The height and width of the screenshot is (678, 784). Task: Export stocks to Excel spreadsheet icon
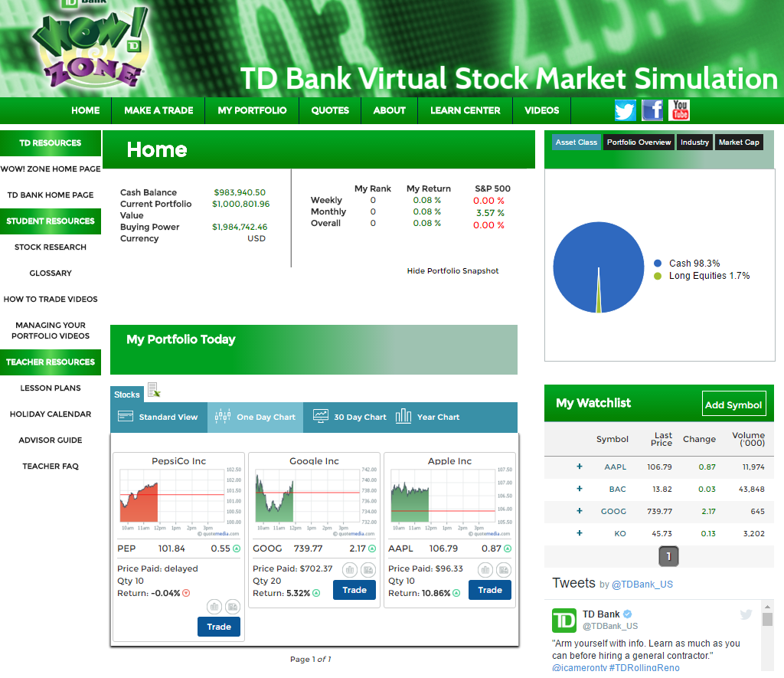pos(154,390)
